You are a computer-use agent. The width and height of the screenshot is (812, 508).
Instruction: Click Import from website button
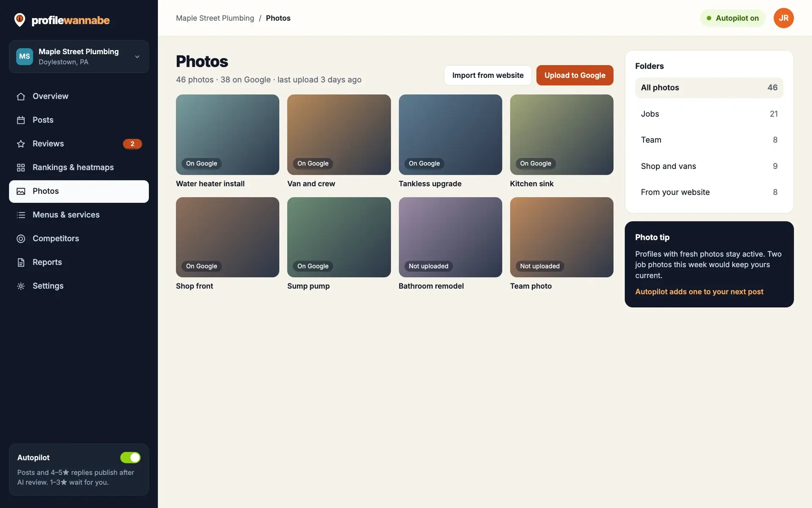tap(488, 75)
